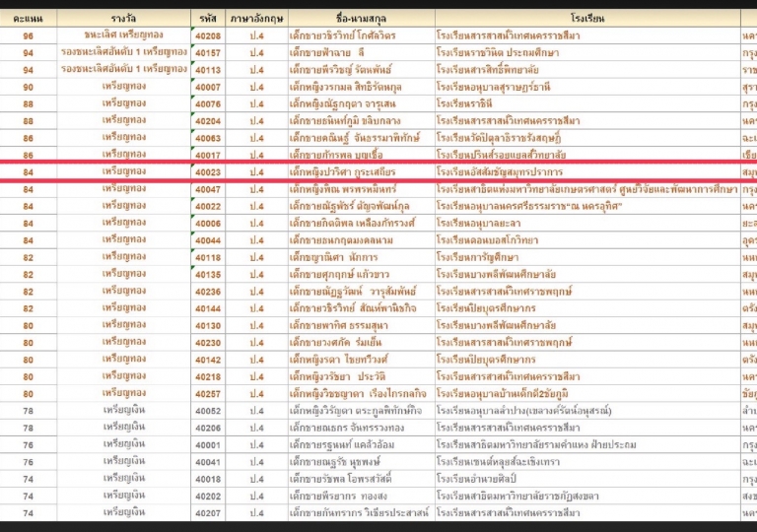Select code cell 40006
The width and height of the screenshot is (757, 532).
coord(208,224)
